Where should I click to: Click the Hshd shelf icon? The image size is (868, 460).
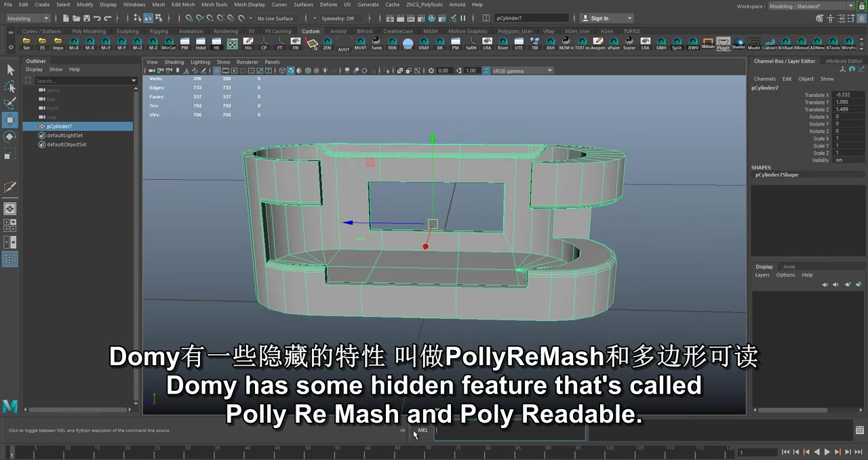tap(201, 44)
